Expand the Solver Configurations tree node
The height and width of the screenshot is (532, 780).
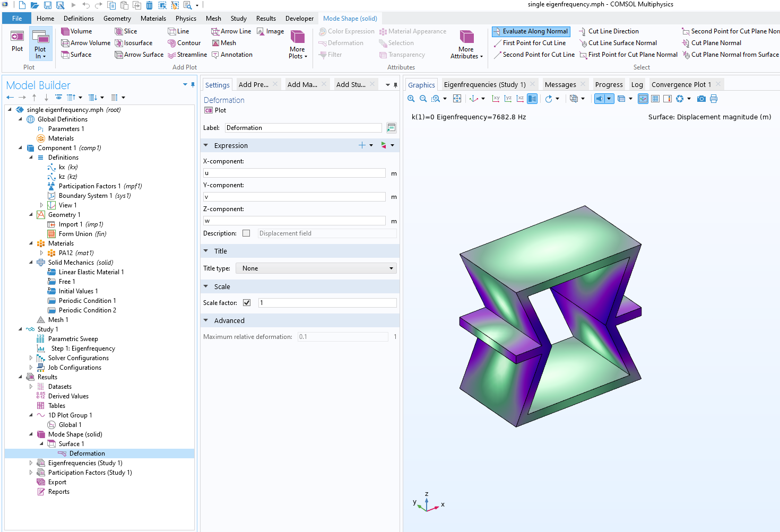[x=31, y=358]
